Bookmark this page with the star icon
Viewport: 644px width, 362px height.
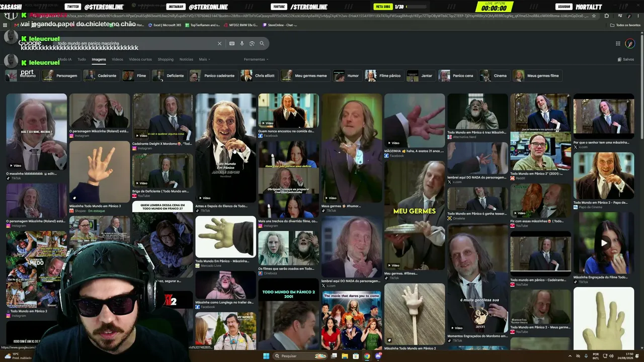tap(594, 16)
